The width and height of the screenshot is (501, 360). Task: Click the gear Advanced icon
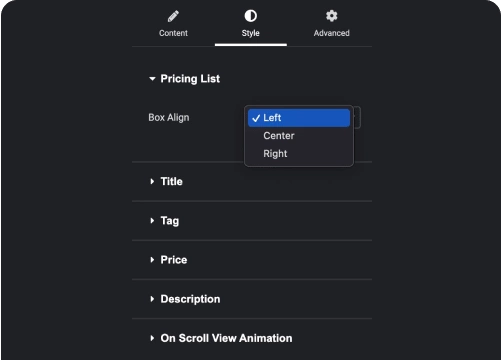(x=331, y=16)
